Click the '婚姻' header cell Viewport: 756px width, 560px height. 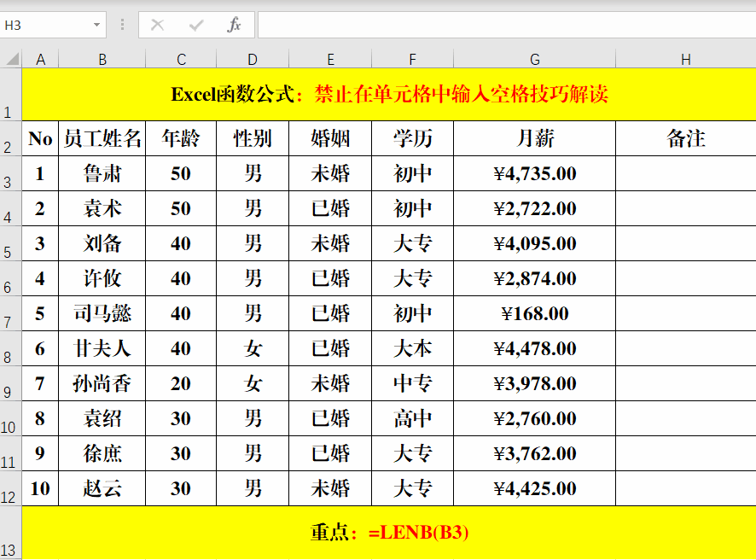click(x=330, y=138)
